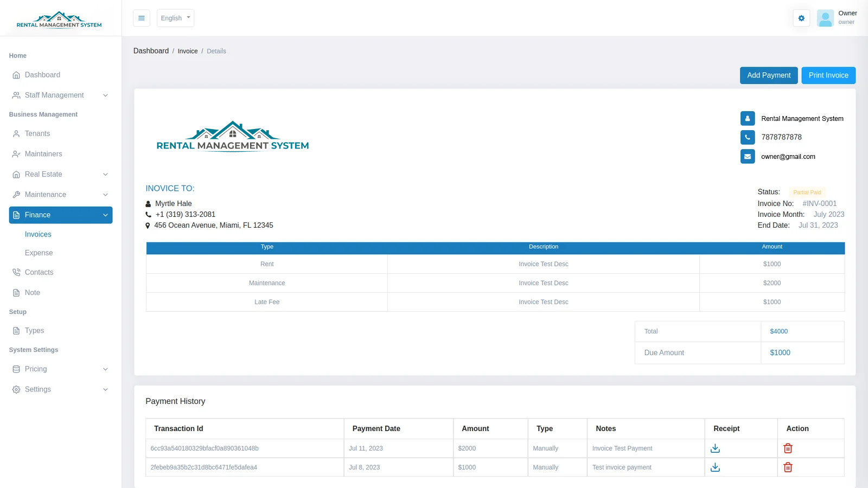868x488 pixels.
Task: Click the Tenants person icon
Action: (16, 133)
